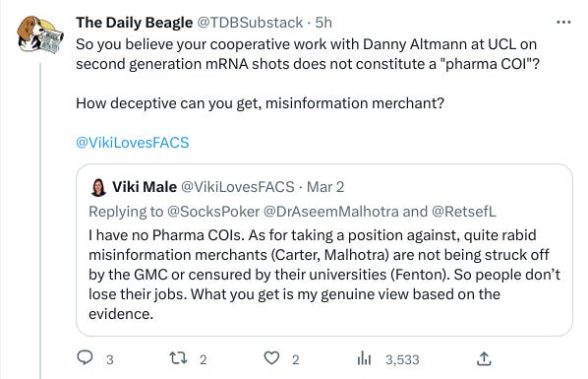Open Viki Male's small profile photo
The height and width of the screenshot is (379, 588).
tap(98, 187)
